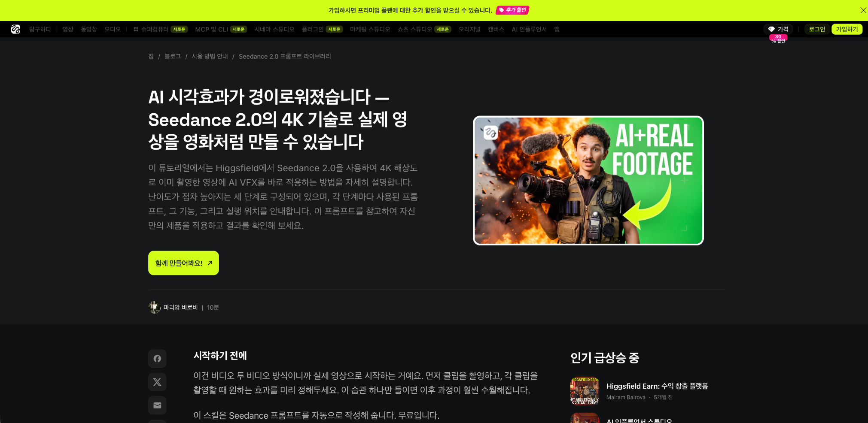868x423 pixels.
Task: Share article on Facebook icon
Action: [x=157, y=359]
